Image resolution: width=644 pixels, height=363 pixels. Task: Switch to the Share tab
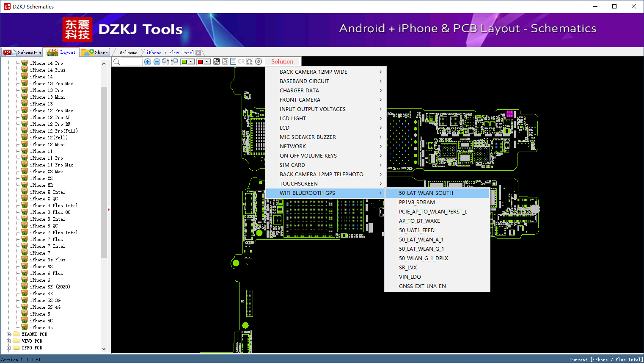pos(94,53)
